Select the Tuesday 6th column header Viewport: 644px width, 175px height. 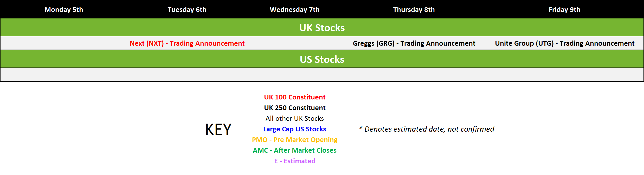click(x=187, y=10)
